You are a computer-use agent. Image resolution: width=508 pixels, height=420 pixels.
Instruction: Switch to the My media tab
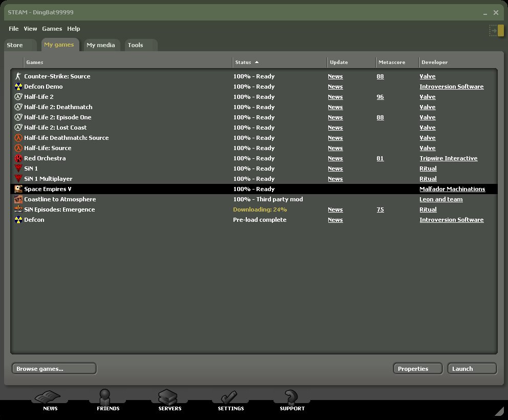click(x=101, y=45)
